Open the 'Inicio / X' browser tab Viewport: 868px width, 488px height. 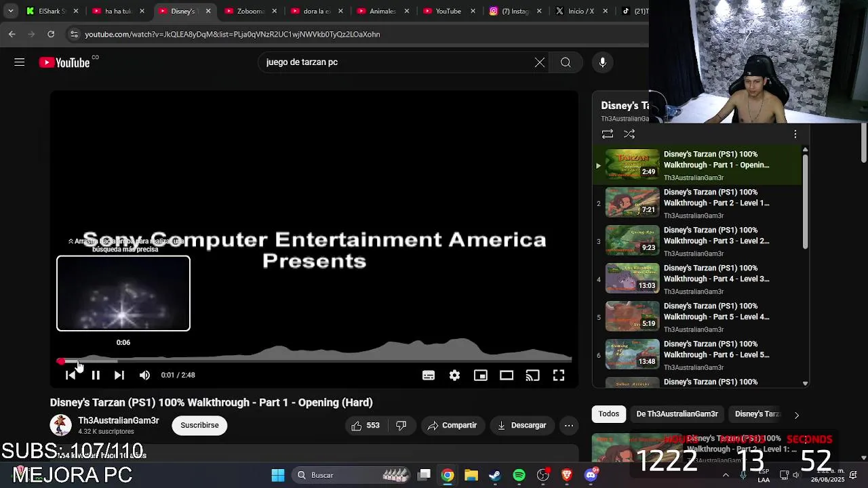[x=580, y=11]
